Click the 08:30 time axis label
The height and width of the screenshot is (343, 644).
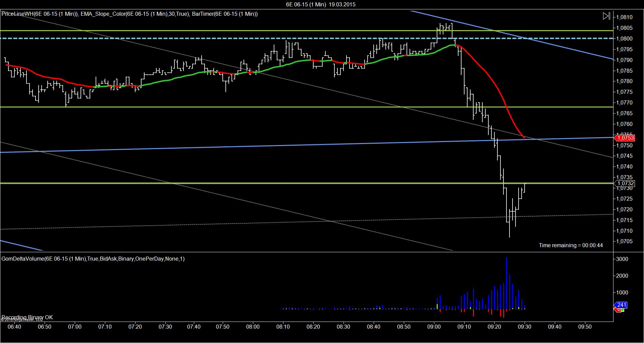343,327
